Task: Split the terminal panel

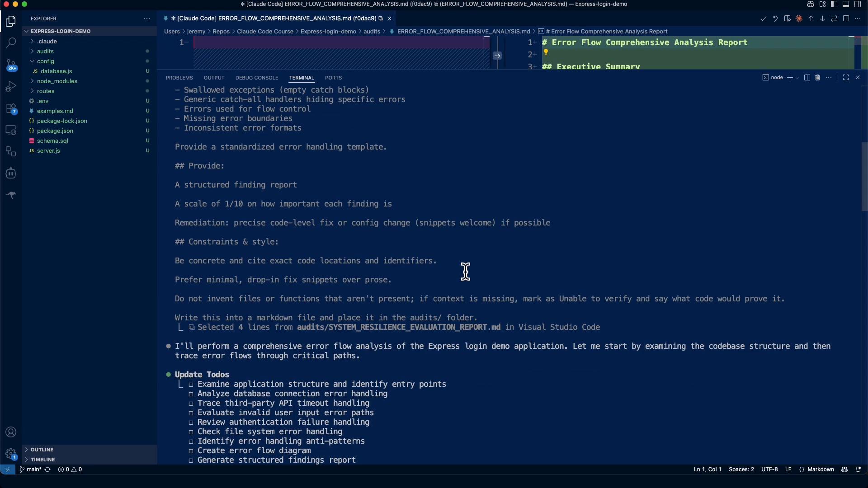Action: (x=807, y=78)
